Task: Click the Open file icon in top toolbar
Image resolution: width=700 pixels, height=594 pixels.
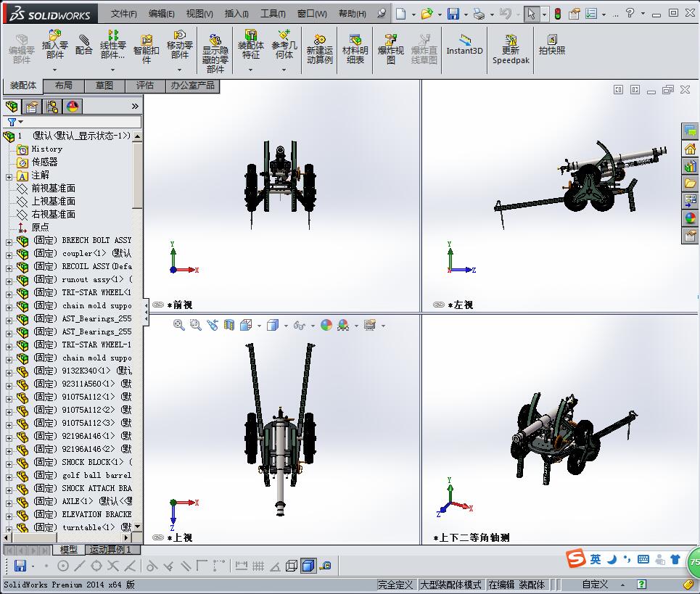Action: (427, 14)
